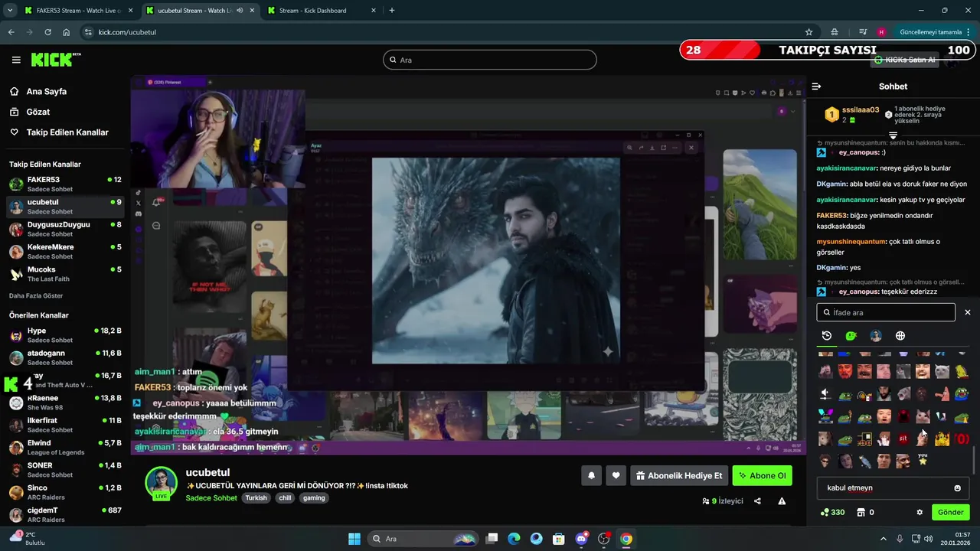980x551 pixels.
Task: Open the shop icon showing 0
Action: [865, 512]
